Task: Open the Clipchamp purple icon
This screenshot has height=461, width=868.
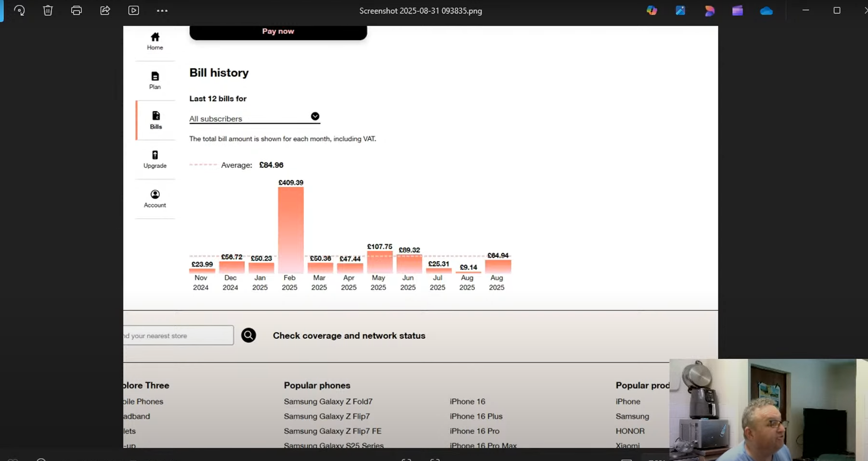Action: [738, 10]
